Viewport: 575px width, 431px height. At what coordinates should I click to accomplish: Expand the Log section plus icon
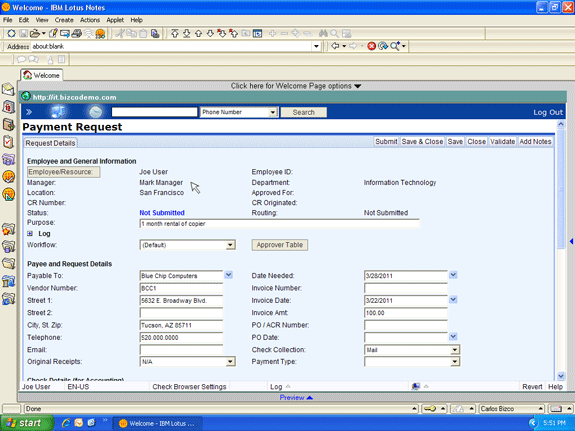coord(30,234)
